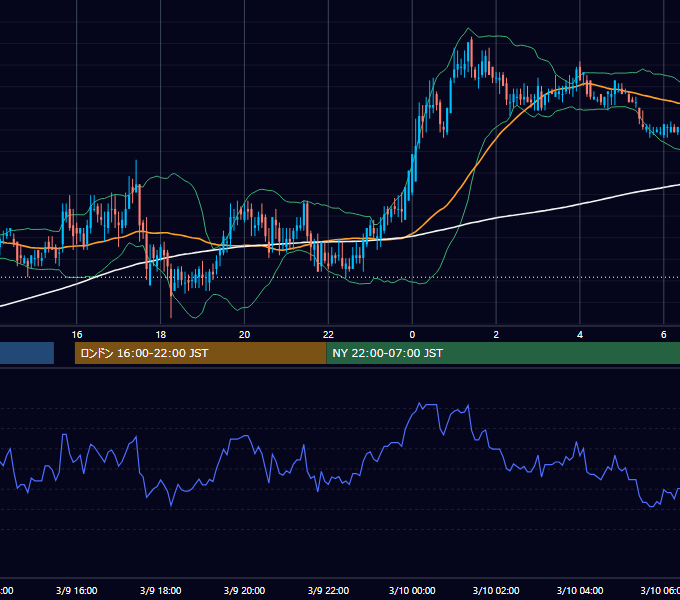This screenshot has width=680, height=600.
Task: Click the 2 hour label on price chart axis
Action: [496, 335]
